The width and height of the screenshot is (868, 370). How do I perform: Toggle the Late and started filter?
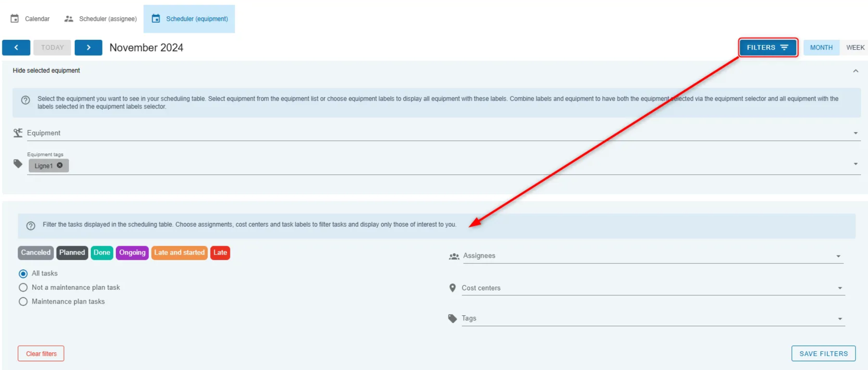tap(179, 253)
